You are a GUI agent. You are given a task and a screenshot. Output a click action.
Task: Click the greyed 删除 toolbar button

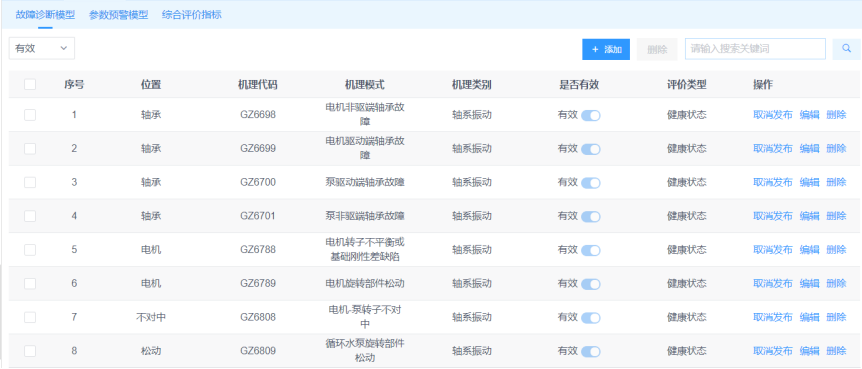click(657, 49)
